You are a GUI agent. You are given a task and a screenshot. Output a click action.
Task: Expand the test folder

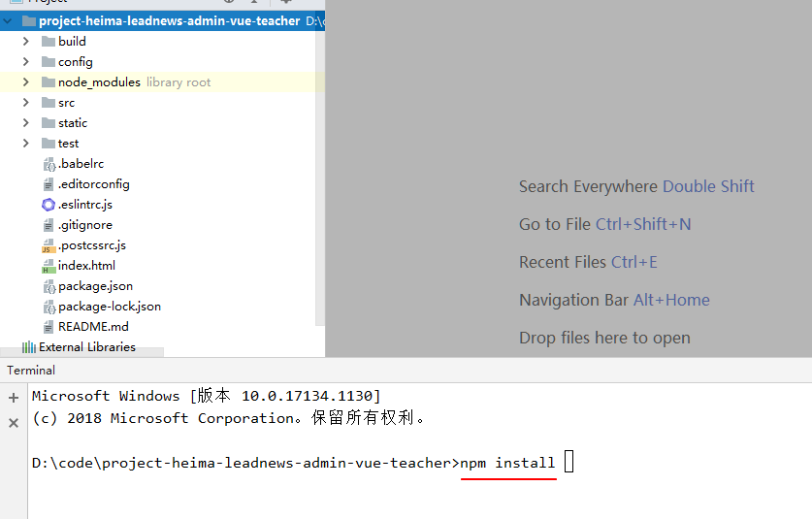click(26, 143)
